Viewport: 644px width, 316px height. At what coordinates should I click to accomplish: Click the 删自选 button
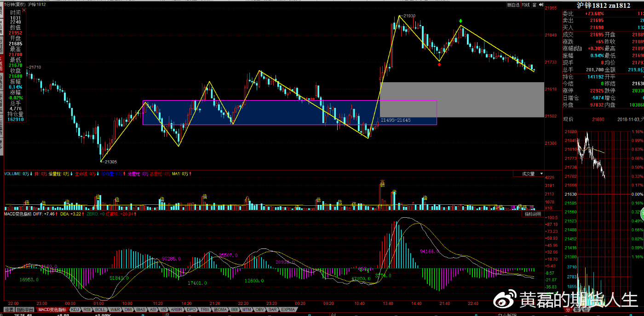pos(513,5)
